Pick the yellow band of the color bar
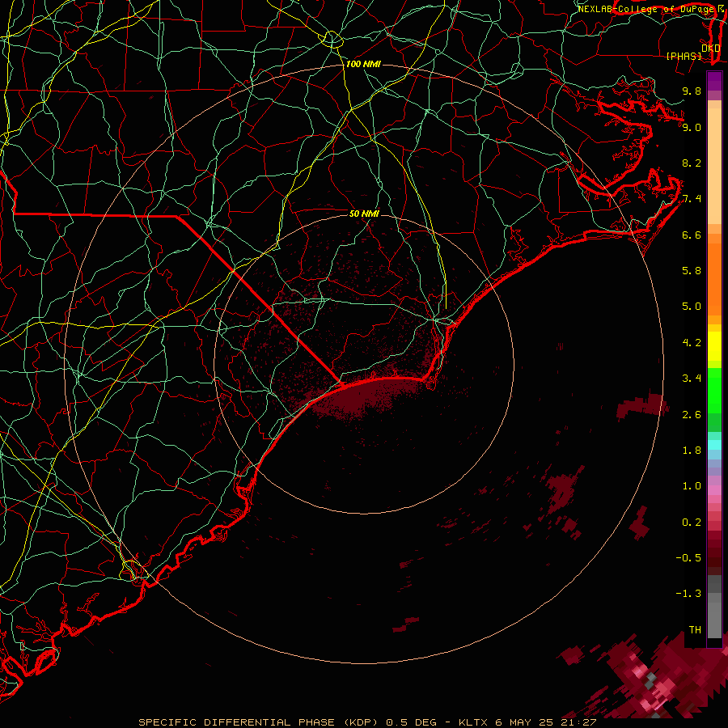Screen dimensions: 728x728 714,346
